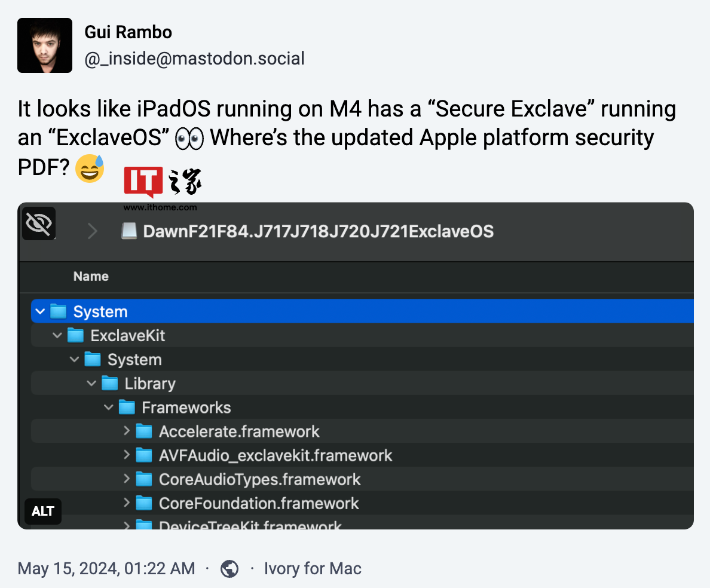This screenshot has height=588, width=710.
Task: Click the nested System folder icon
Action: pos(93,360)
